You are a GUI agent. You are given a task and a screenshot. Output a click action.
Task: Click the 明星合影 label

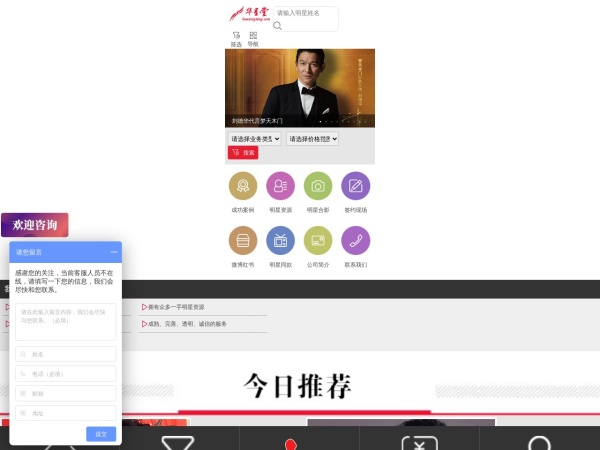pos(318,210)
